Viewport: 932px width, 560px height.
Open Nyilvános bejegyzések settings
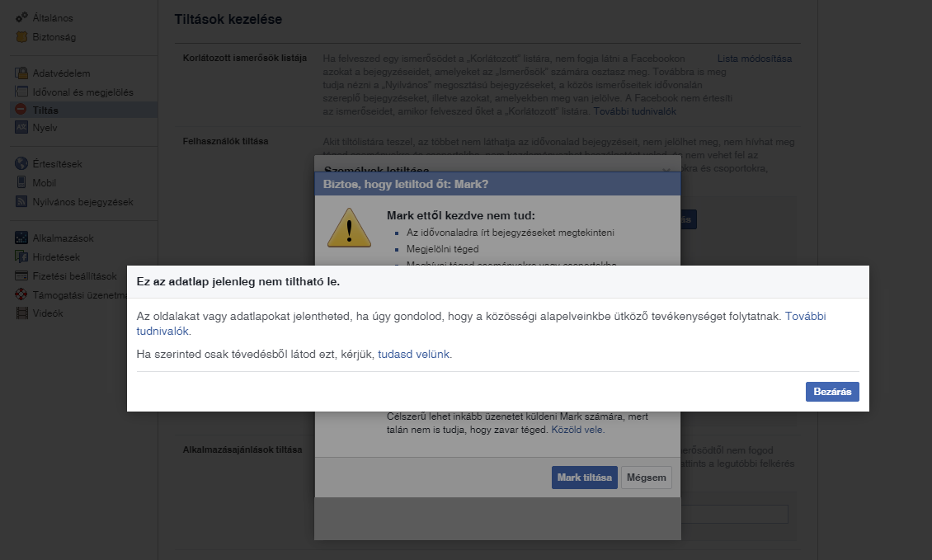pyautogui.click(x=82, y=201)
